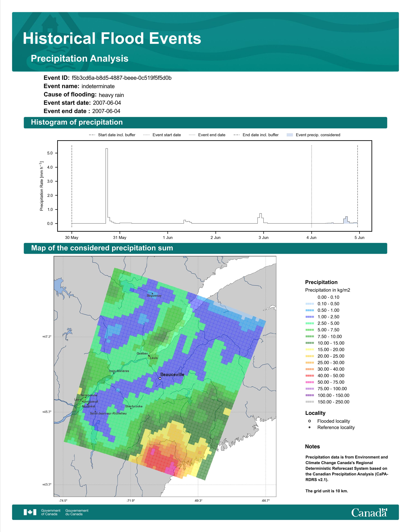Click the Precipitation Analysis subtitle
The height and width of the screenshot is (532, 411).
pos(80,59)
